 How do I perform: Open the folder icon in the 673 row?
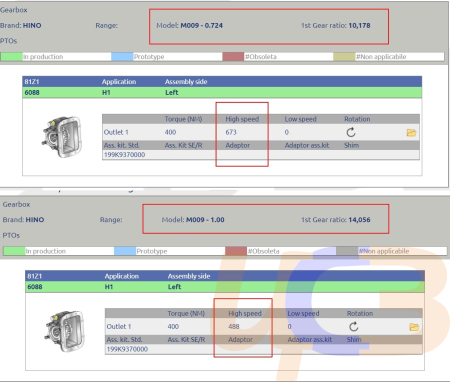tap(411, 133)
